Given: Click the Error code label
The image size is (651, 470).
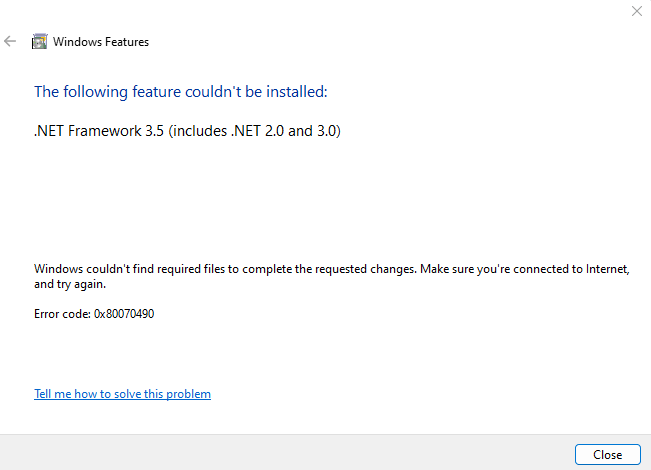Looking at the screenshot, I should (62, 314).
